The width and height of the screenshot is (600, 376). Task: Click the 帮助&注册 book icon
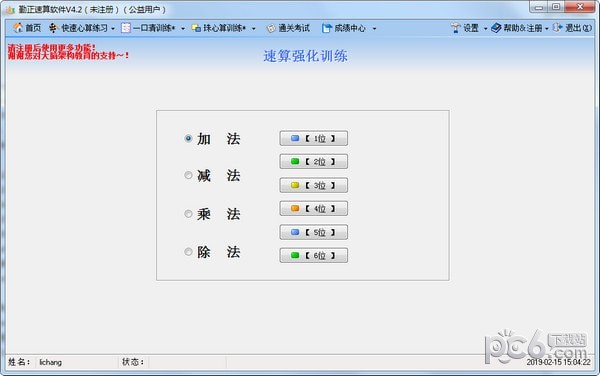tap(496, 28)
